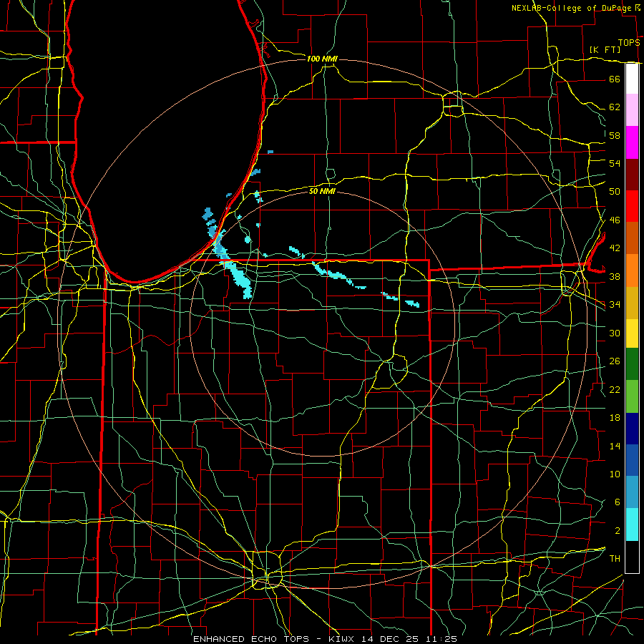
Task: Click the magenta 58 kft legend swatch
Action: coord(632,142)
